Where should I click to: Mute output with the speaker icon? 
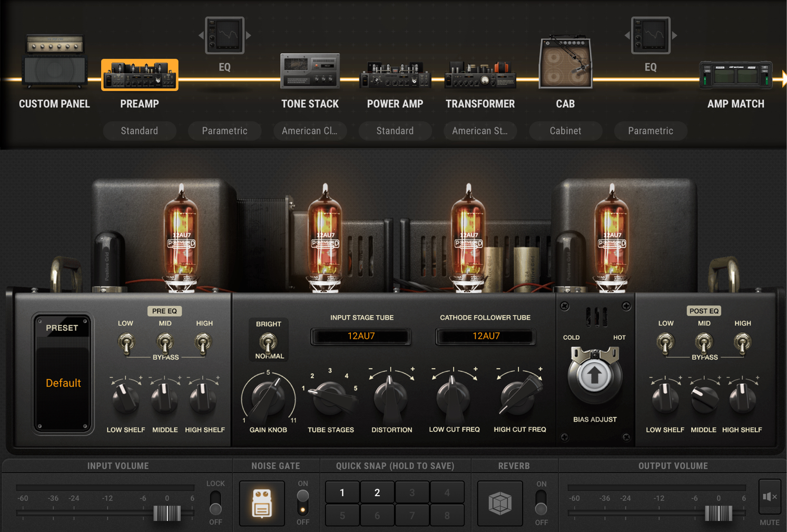770,496
